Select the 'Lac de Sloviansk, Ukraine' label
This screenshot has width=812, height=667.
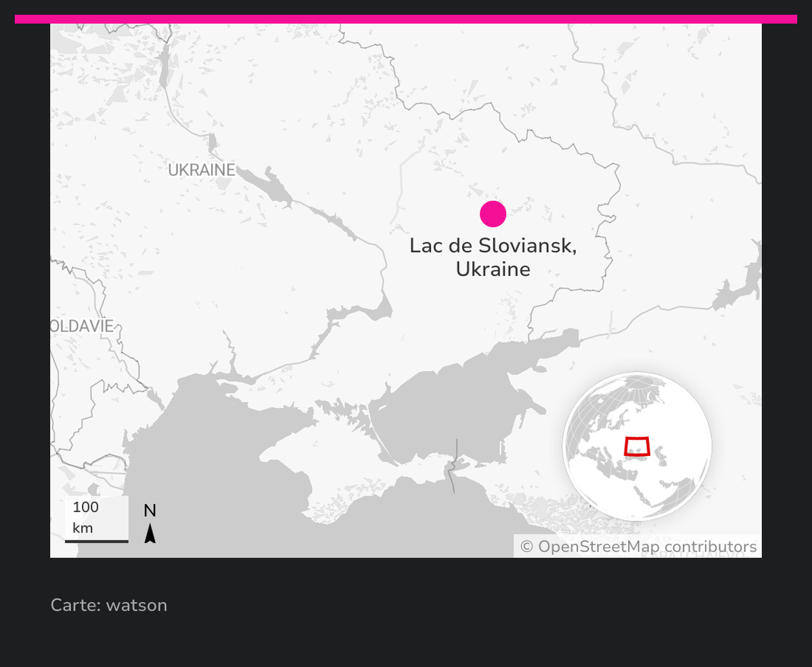click(x=493, y=257)
